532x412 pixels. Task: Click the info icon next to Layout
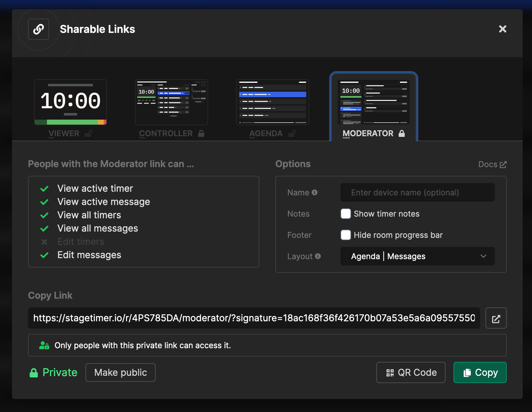click(x=318, y=257)
